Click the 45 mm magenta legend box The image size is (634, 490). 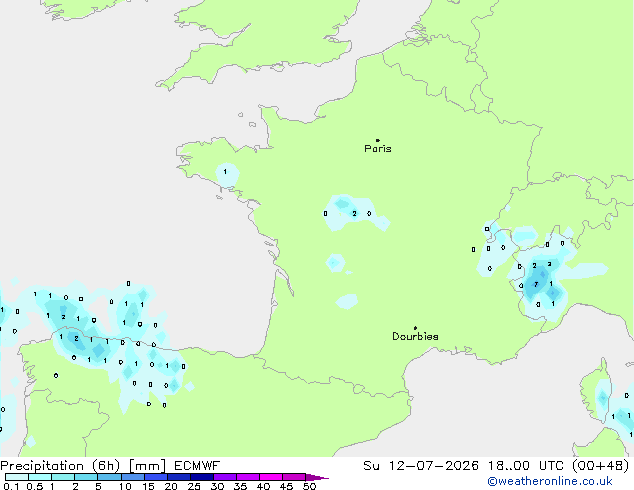(294, 477)
